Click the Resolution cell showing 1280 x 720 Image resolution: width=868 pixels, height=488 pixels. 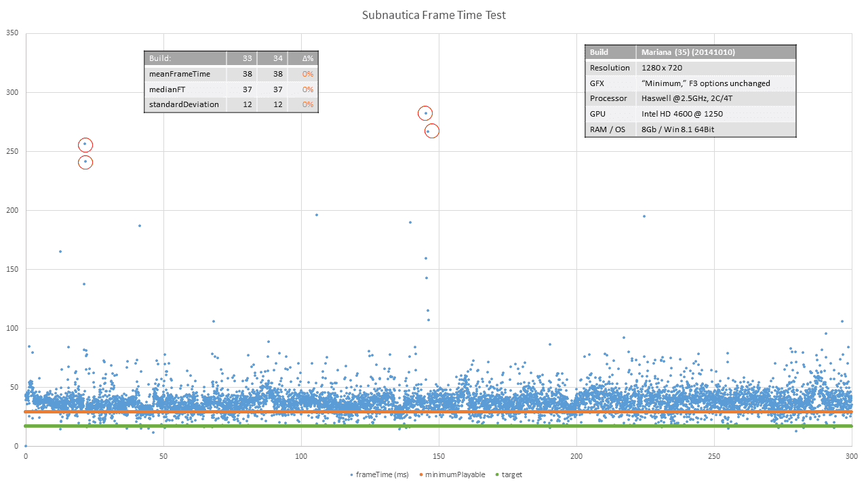pyautogui.click(x=661, y=68)
